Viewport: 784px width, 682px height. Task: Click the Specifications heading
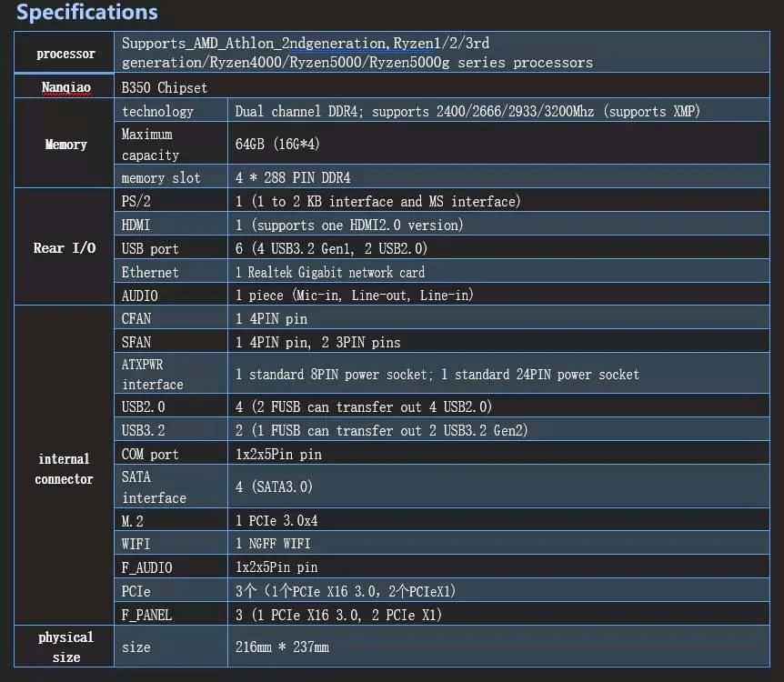pos(87,12)
